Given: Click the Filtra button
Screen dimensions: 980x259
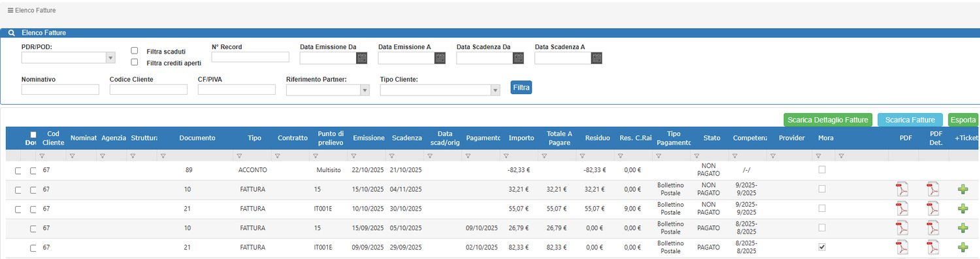Looking at the screenshot, I should 521,87.
